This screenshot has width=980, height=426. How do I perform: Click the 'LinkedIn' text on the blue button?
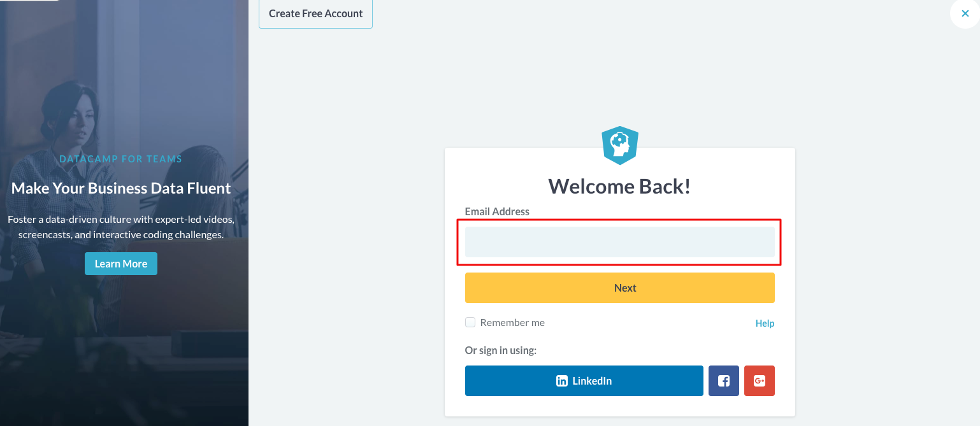click(x=592, y=381)
